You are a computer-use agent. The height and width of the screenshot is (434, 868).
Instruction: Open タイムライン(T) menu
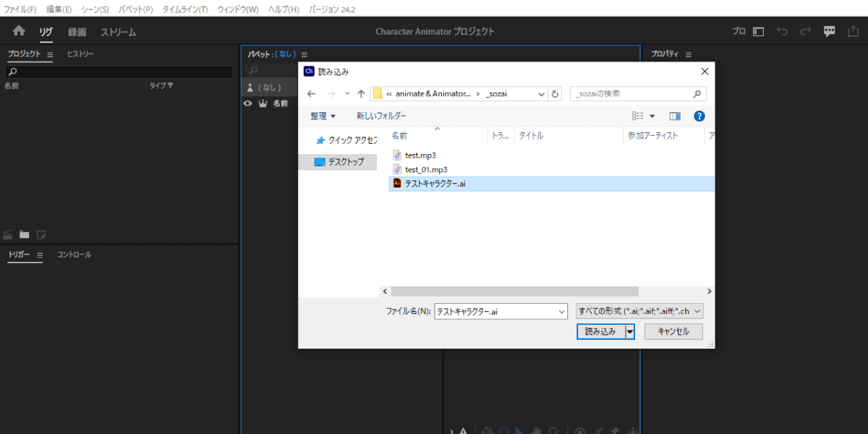[184, 9]
